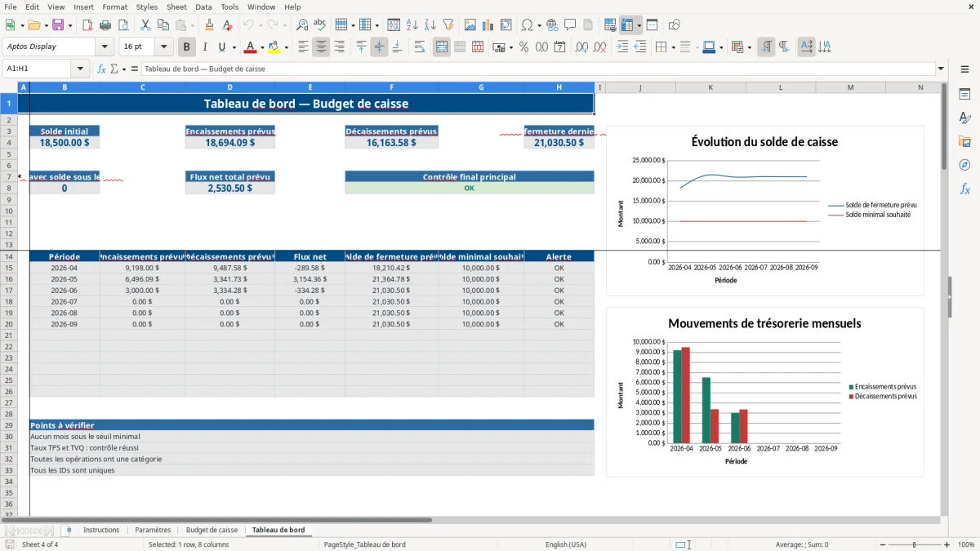Screen dimensions: 980x551
Task: Open Function Wizard fx icon
Action: coord(101,69)
